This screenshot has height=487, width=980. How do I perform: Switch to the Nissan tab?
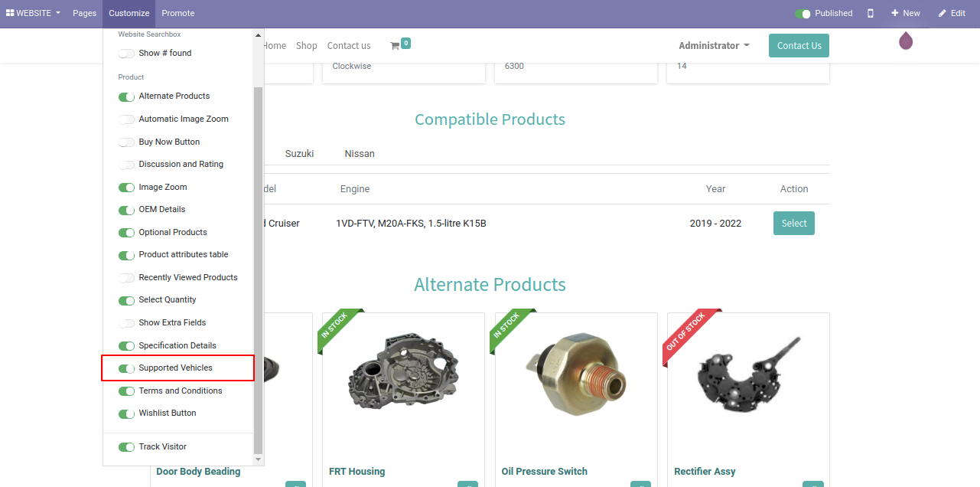(360, 154)
